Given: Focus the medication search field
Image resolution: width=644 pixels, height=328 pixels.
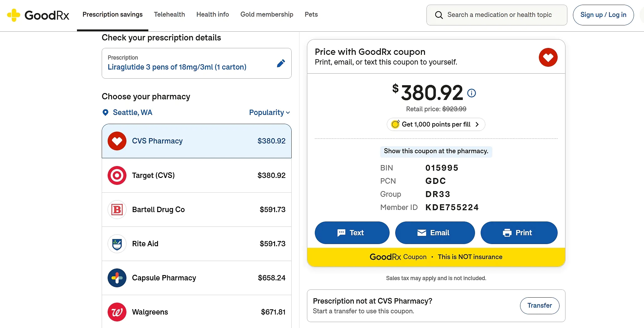Looking at the screenshot, I should click(497, 15).
